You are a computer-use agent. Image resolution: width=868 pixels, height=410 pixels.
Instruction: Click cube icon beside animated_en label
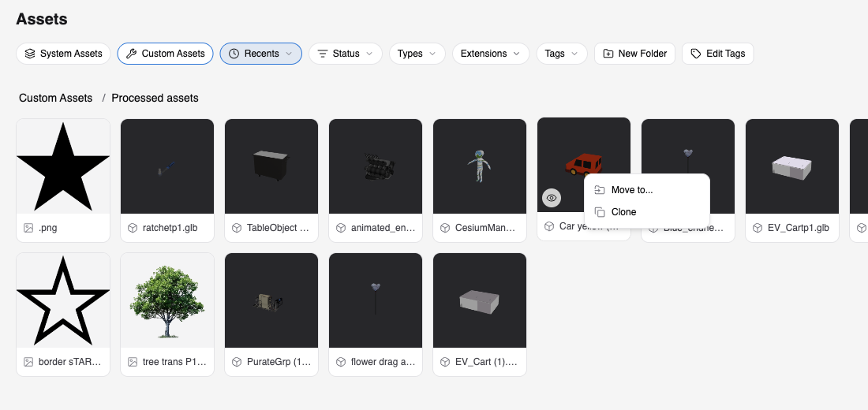point(340,228)
